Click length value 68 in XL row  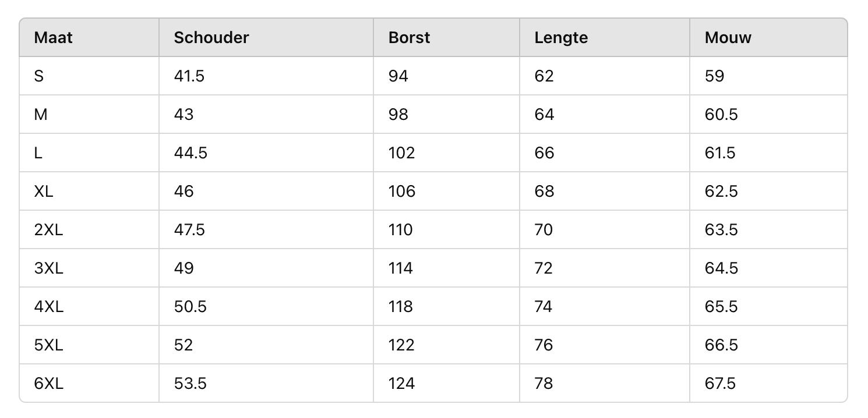pyautogui.click(x=544, y=192)
